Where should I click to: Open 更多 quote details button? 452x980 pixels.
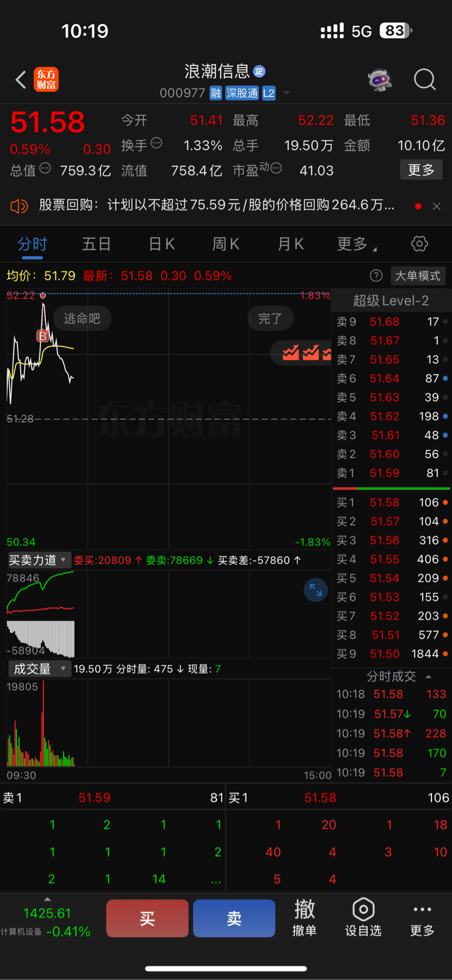click(421, 170)
